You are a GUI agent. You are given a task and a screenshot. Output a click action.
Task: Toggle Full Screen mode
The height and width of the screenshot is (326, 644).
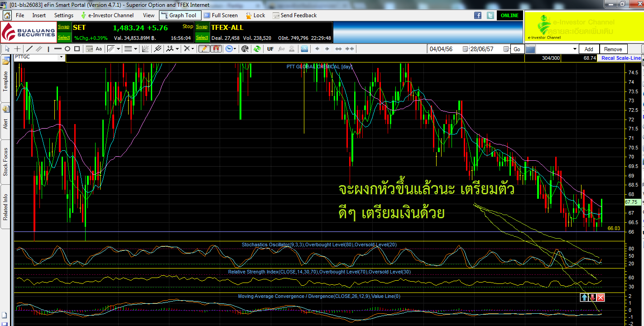tap(221, 15)
